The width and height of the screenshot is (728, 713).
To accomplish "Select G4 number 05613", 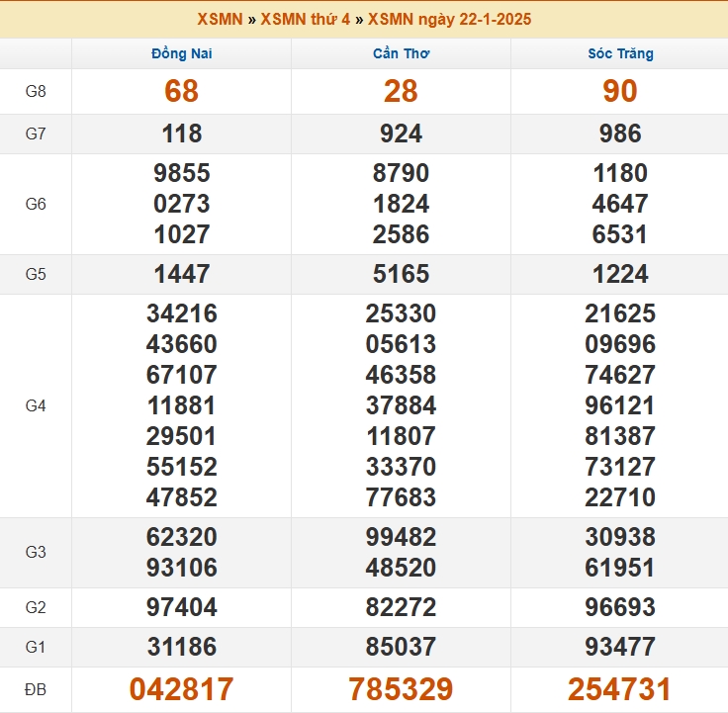I will point(401,344).
